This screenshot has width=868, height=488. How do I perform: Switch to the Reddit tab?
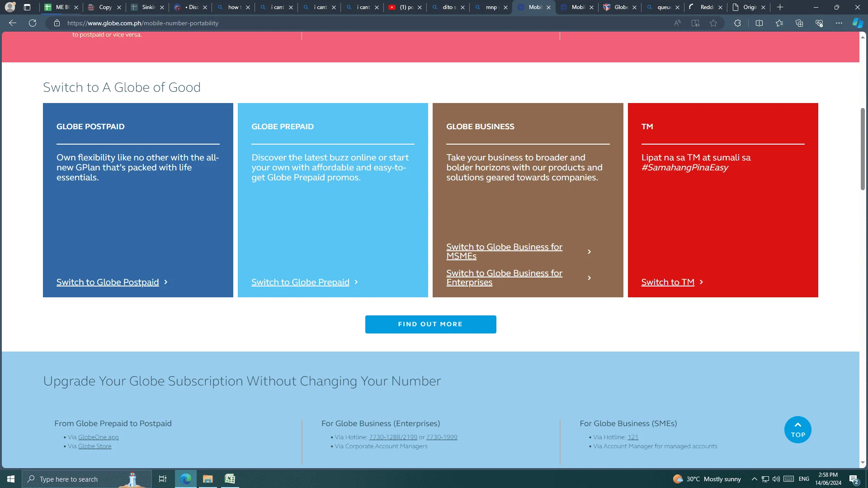(705, 7)
